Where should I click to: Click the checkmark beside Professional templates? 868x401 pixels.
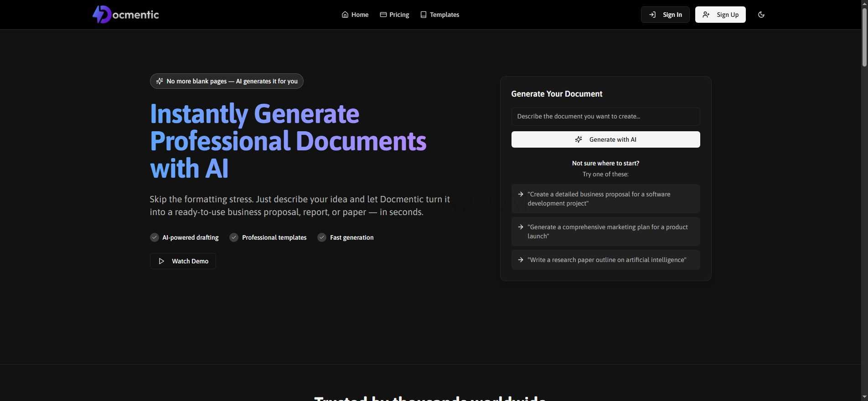(234, 237)
